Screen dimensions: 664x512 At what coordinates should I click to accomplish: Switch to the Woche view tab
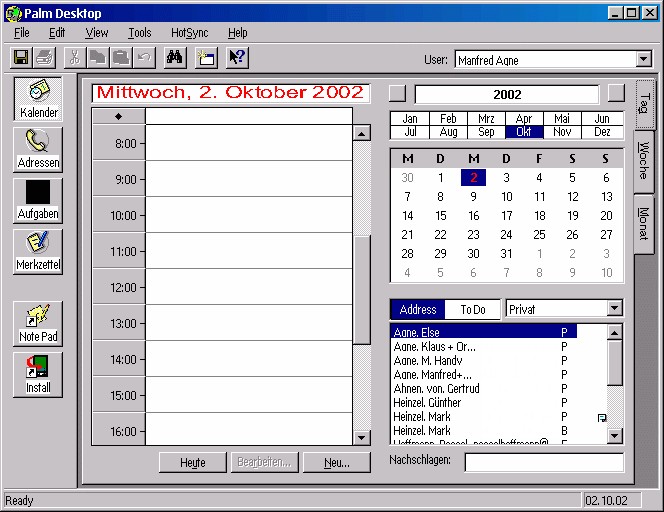(644, 161)
